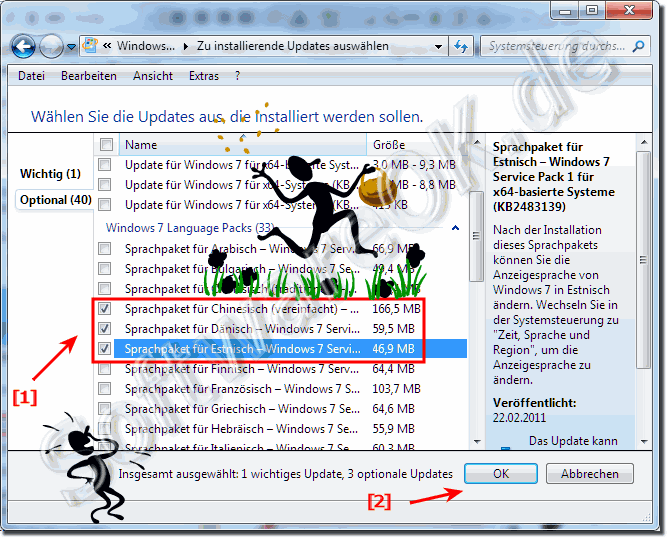Select the Sprachpaket für Dänisch row
The image size is (667, 538).
click(281, 329)
